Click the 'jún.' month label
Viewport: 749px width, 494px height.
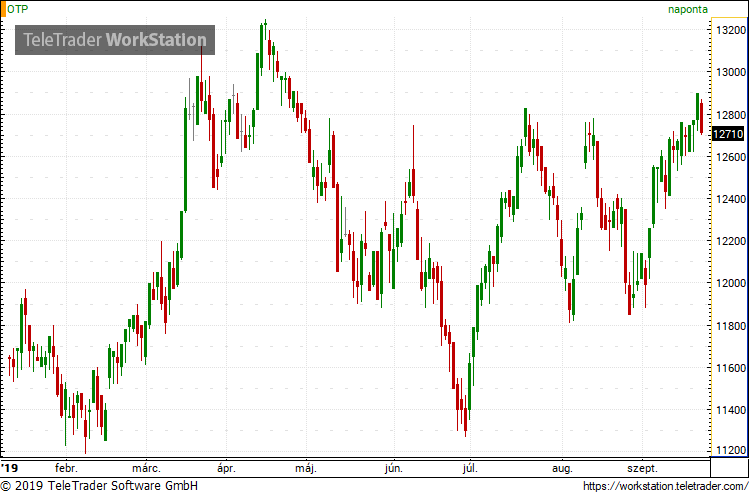coord(395,468)
